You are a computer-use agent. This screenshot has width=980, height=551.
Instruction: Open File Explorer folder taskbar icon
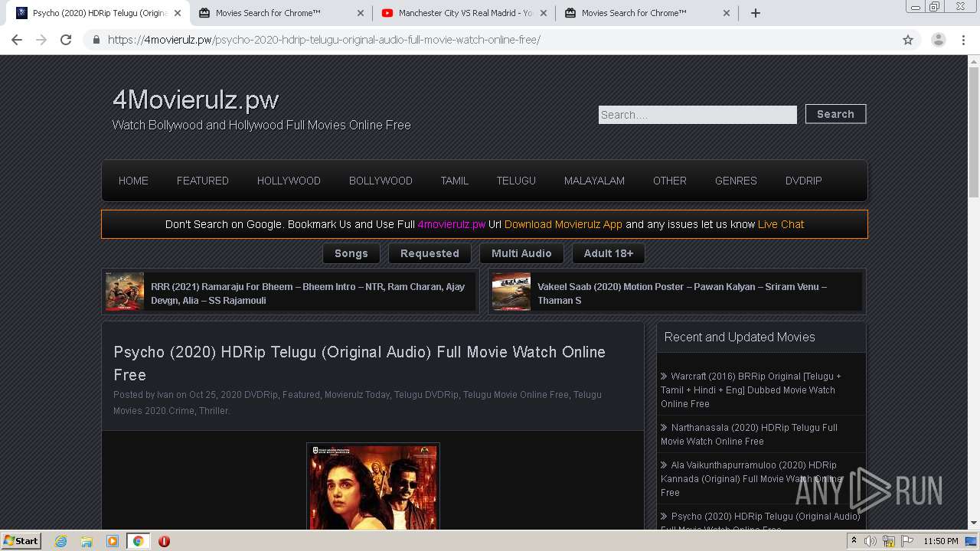click(87, 541)
